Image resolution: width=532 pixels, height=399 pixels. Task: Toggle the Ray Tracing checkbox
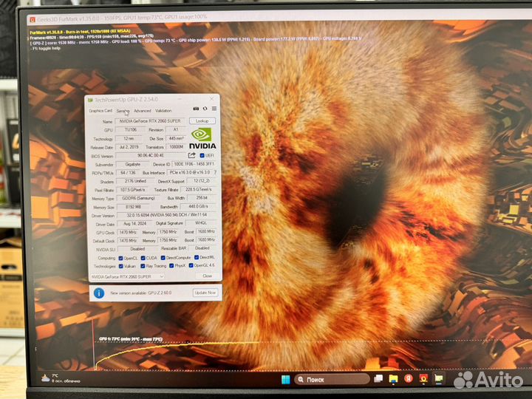coord(143,266)
